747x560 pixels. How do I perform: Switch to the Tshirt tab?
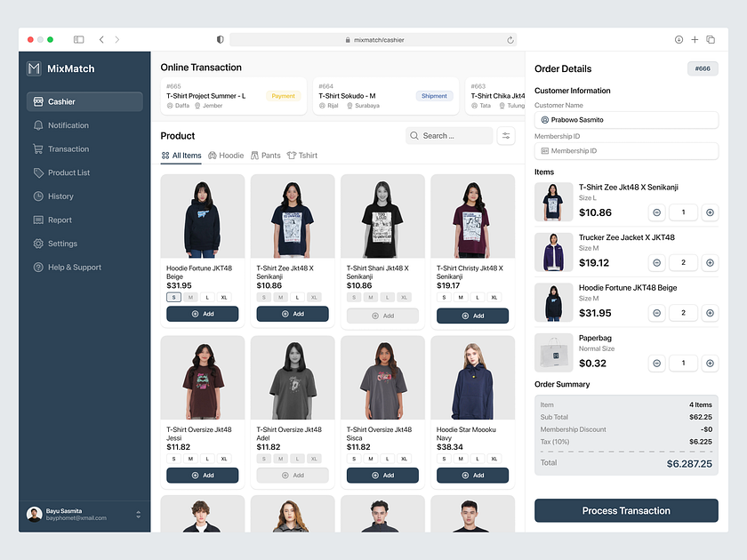pos(302,156)
